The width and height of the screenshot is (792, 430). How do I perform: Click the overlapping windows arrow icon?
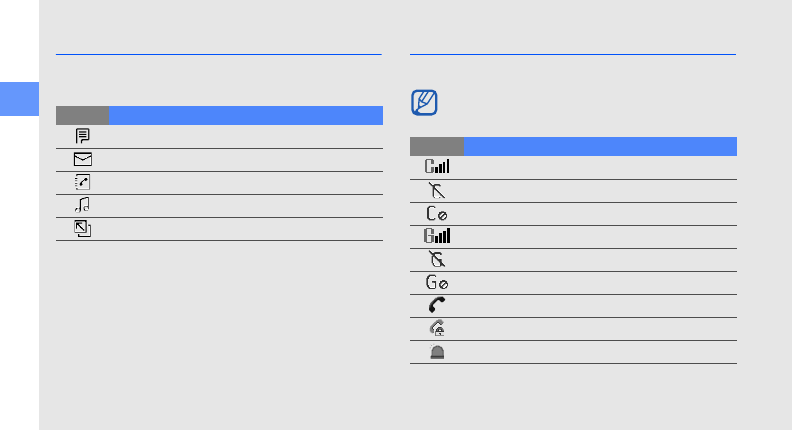(x=82, y=228)
